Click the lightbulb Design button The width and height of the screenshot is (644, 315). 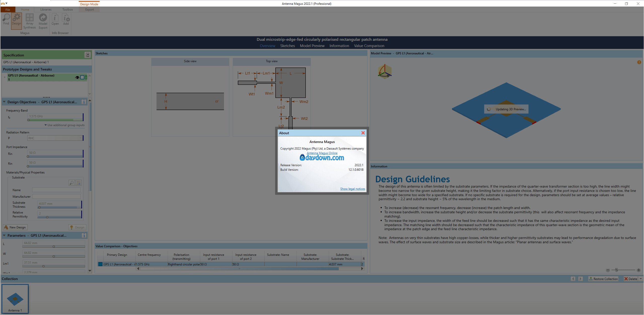pyautogui.click(x=77, y=227)
